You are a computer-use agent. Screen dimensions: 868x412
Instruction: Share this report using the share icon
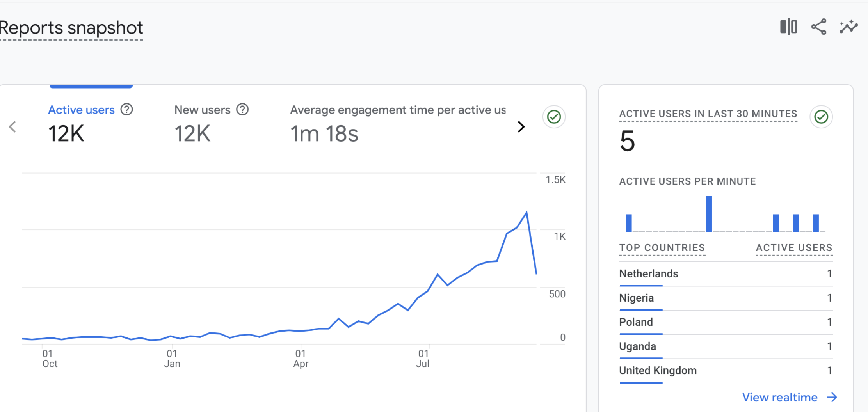[x=818, y=27]
